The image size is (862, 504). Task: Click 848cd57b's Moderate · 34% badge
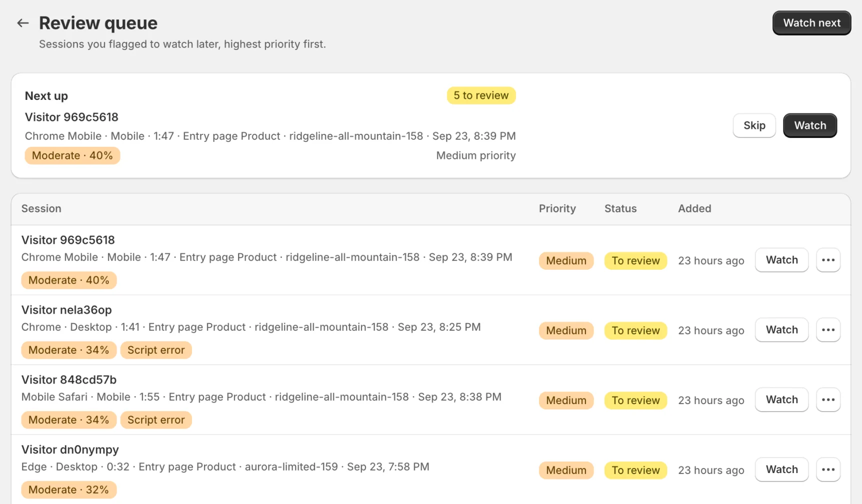69,420
